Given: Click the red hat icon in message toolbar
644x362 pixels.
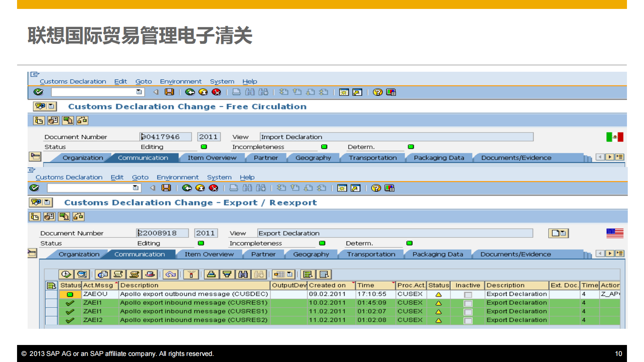Looking at the screenshot, I should click(x=150, y=274).
